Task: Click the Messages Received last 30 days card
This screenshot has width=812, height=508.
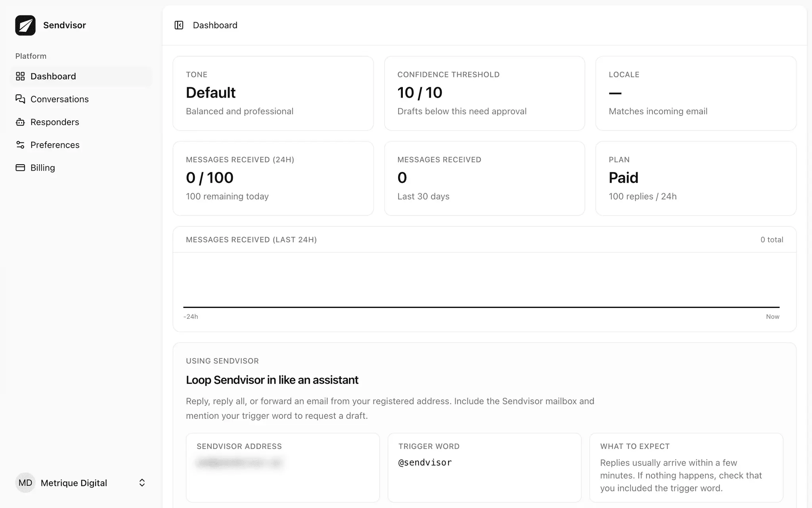Action: [485, 179]
